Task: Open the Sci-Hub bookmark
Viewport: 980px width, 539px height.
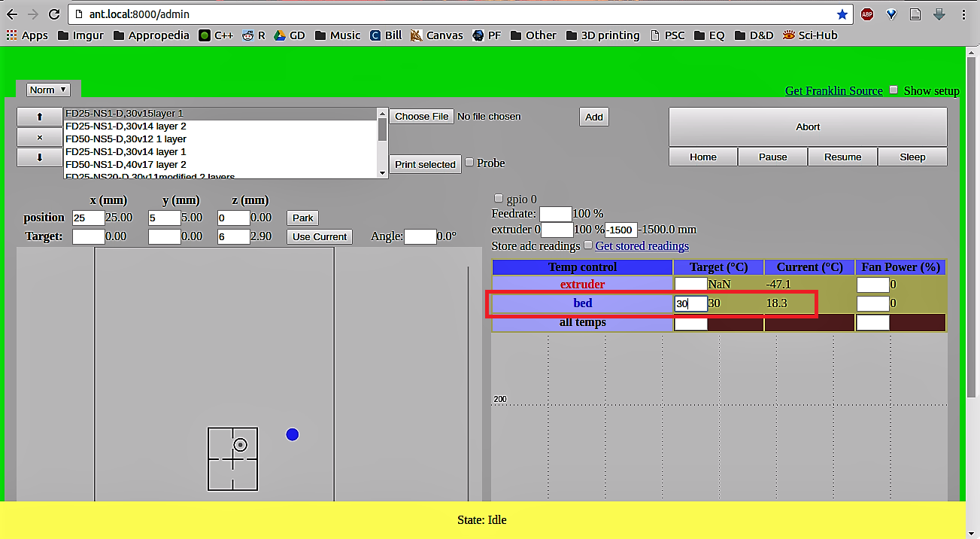Action: (810, 35)
